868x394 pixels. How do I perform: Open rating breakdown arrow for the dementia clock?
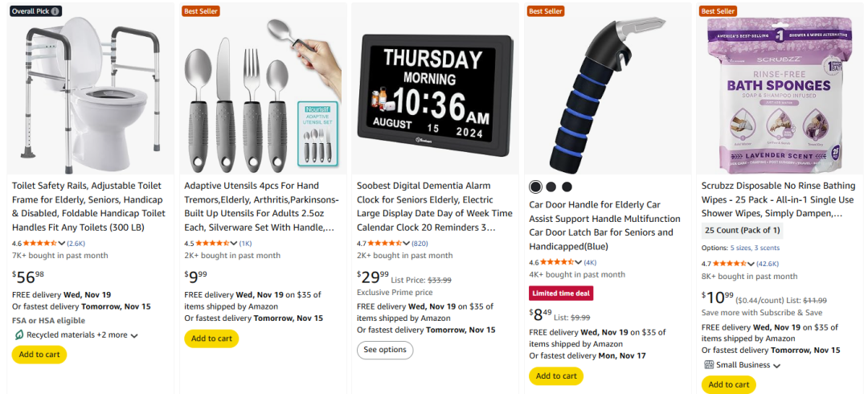point(407,243)
